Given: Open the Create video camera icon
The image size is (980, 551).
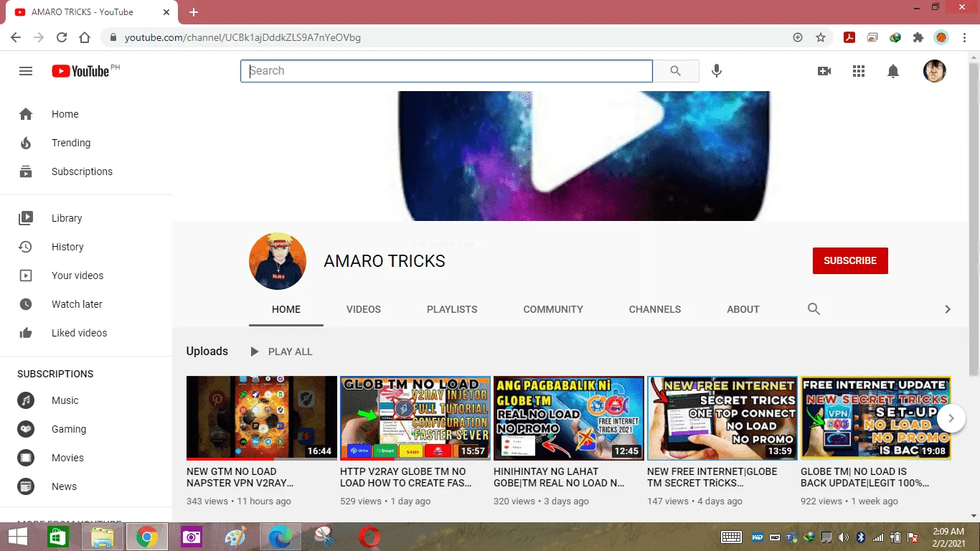Looking at the screenshot, I should [x=824, y=71].
